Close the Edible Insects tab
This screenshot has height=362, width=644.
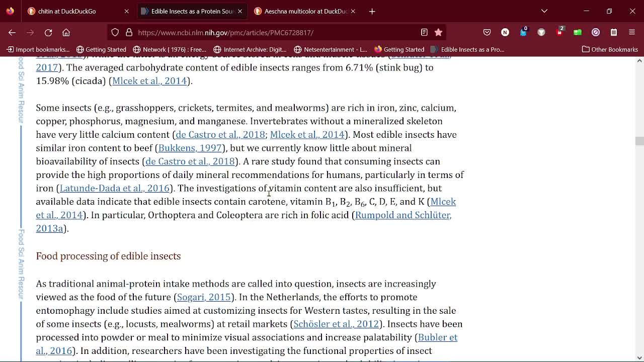pos(240,11)
